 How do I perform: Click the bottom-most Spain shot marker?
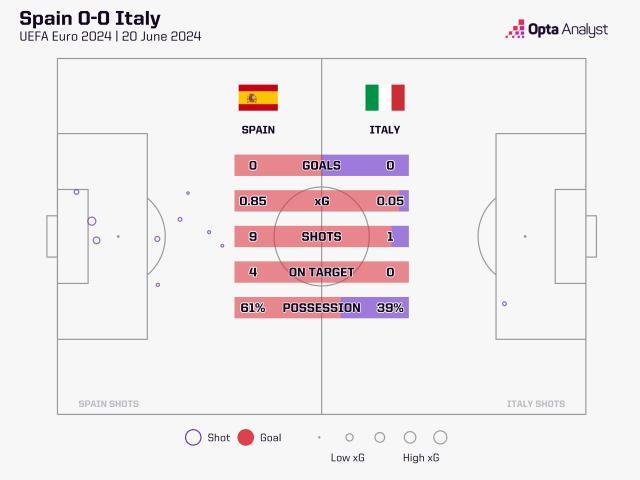[157, 285]
